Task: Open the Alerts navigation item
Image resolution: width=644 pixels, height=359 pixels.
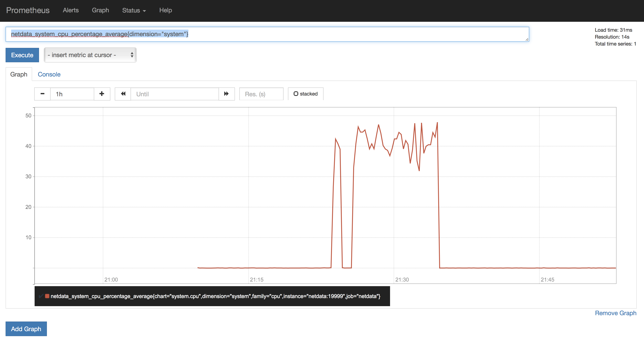Action: [x=71, y=10]
